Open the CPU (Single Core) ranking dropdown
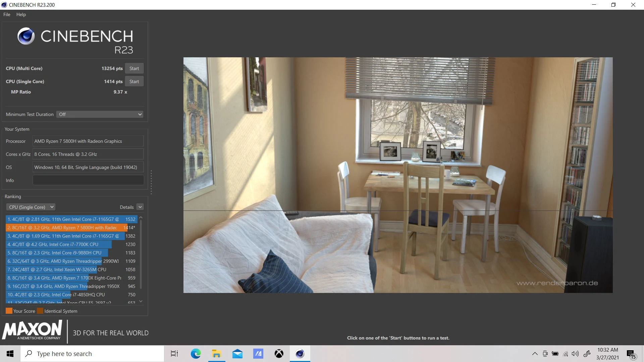The image size is (644, 362). point(31,207)
